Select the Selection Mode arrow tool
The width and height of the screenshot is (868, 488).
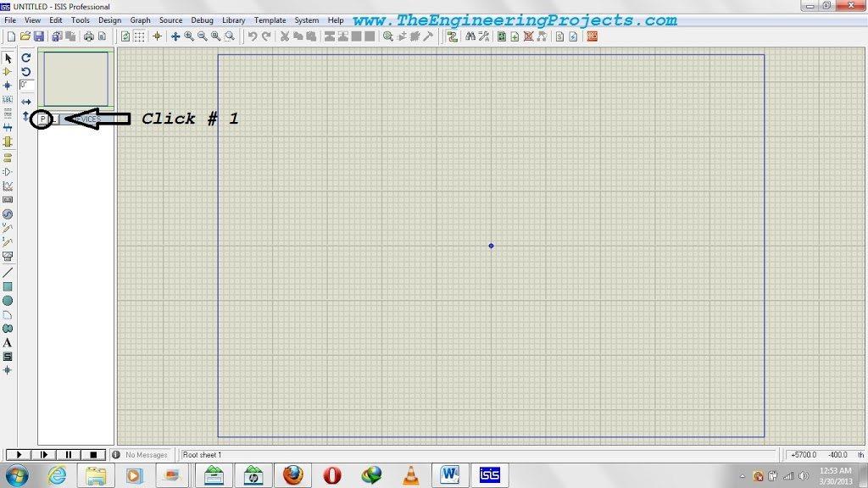(x=8, y=58)
